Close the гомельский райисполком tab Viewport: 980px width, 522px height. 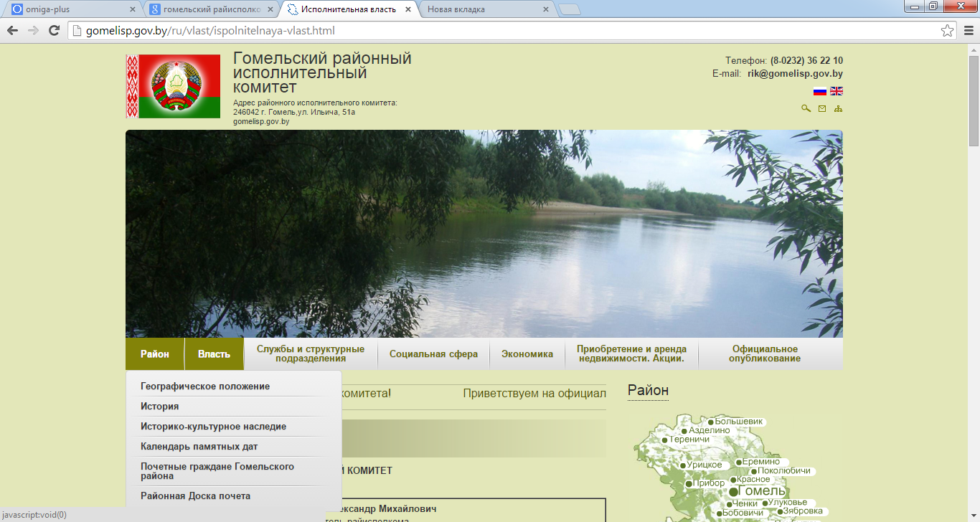coord(270,10)
